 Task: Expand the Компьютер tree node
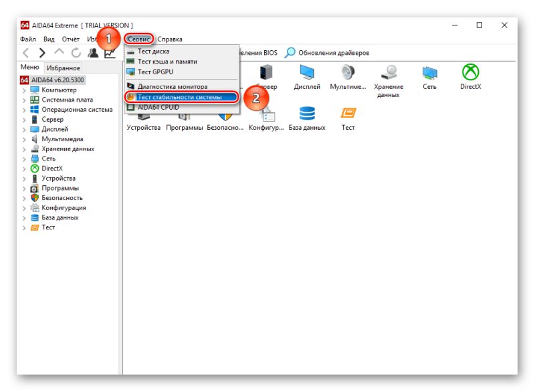(x=24, y=90)
